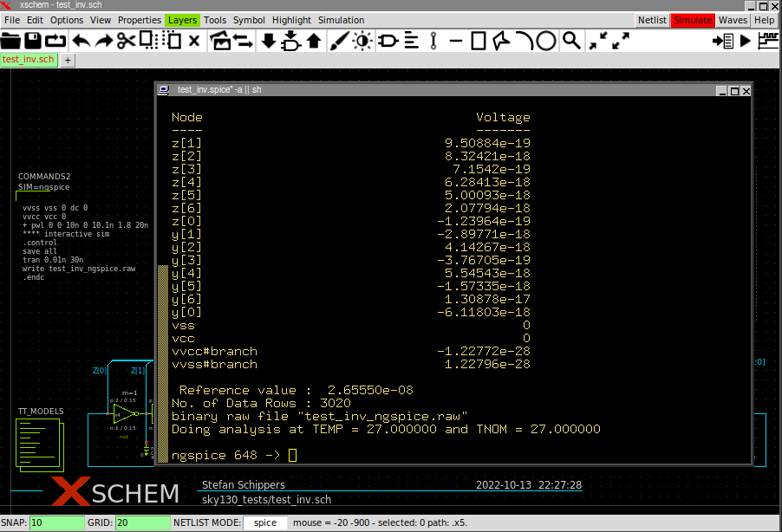This screenshot has width=782, height=532.
Task: Open the Layers menu
Action: (182, 20)
